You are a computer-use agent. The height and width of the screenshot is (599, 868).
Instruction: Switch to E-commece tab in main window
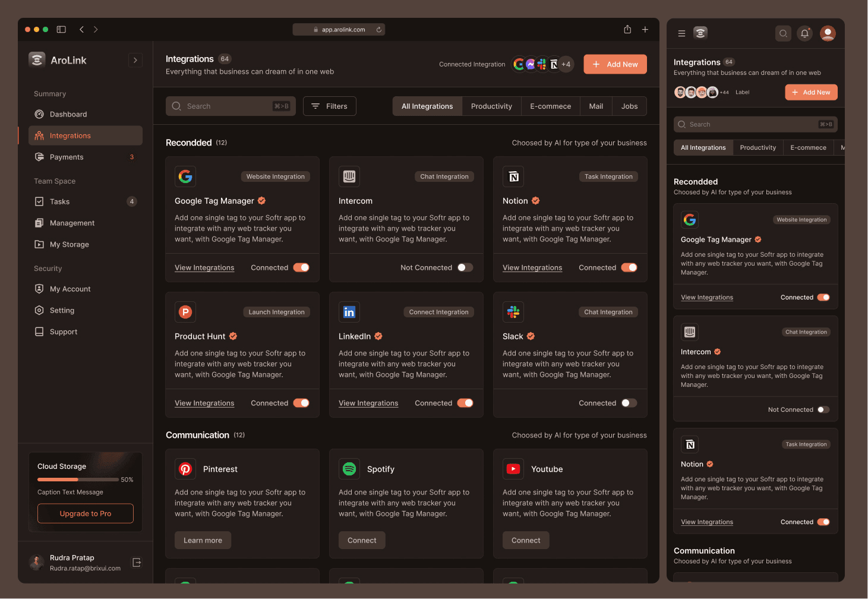pos(551,106)
